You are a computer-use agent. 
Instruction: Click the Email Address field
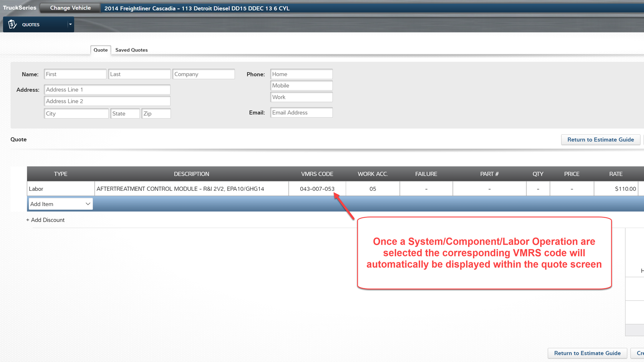(301, 112)
